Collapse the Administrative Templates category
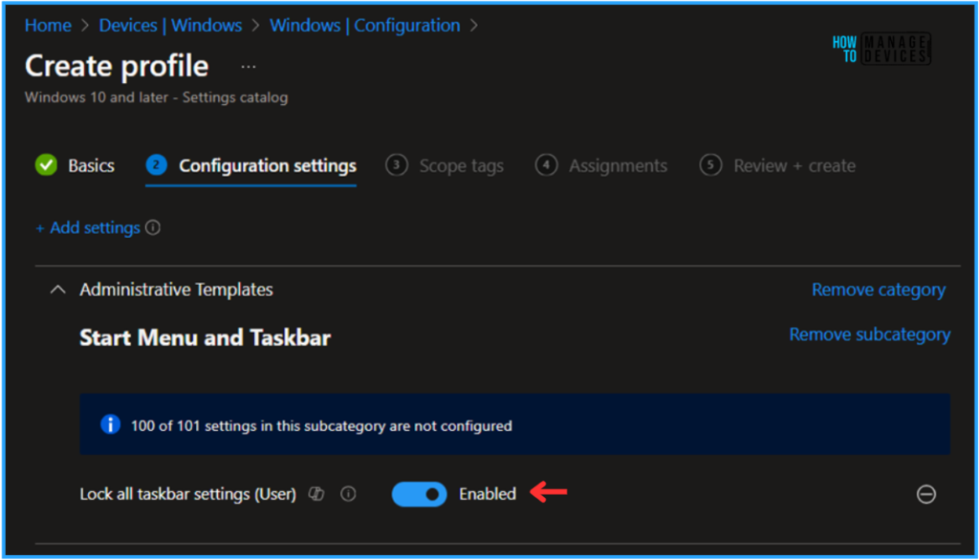The image size is (979, 560). point(58,290)
